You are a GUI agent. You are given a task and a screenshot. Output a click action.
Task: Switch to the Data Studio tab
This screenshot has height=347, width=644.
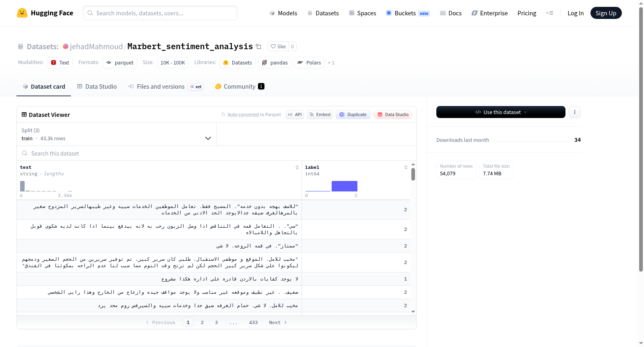point(97,87)
